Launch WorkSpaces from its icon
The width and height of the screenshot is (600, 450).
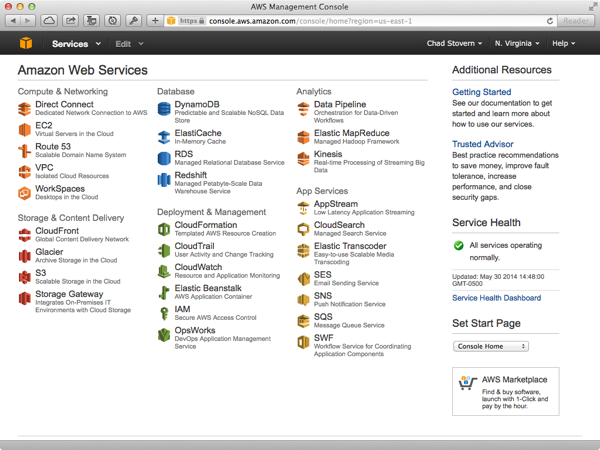24,193
